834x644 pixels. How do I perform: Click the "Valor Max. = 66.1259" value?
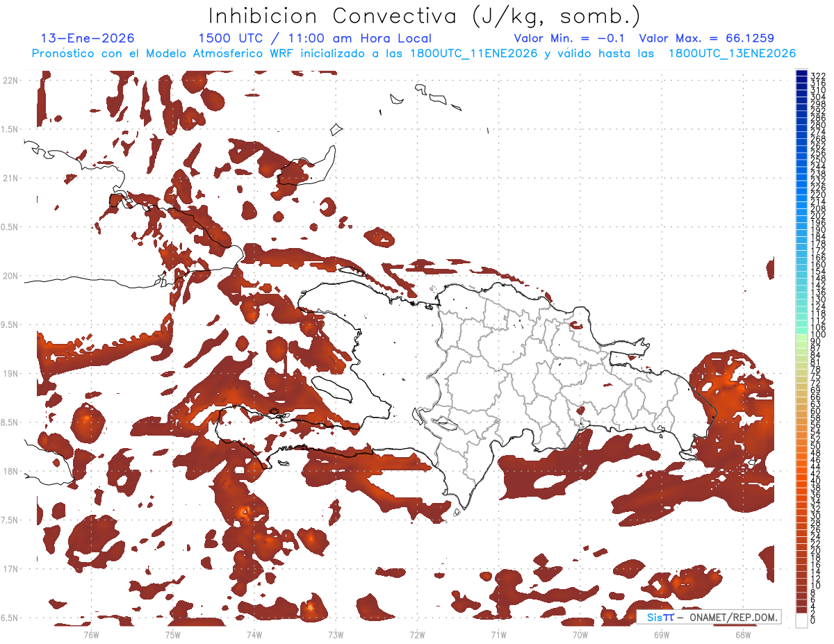(707, 38)
